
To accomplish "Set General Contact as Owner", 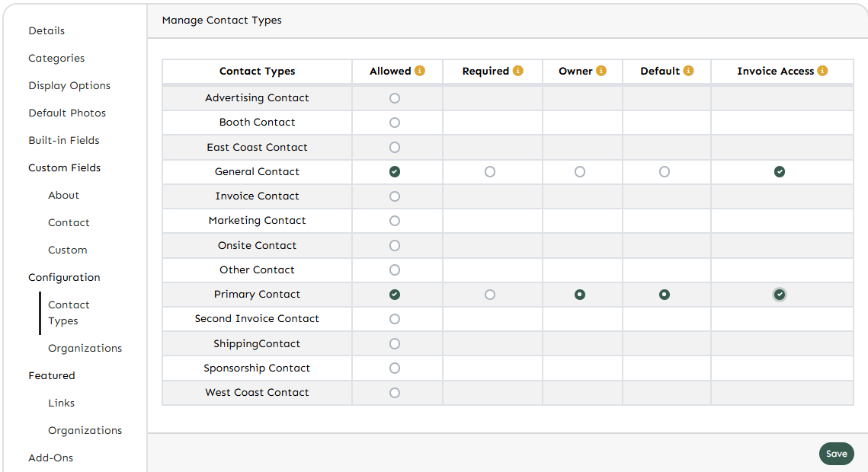I will click(x=580, y=172).
